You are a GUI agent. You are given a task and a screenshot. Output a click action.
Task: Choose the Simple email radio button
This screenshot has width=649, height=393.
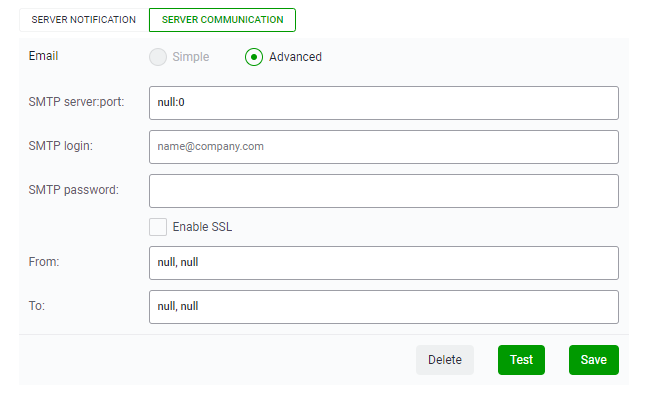158,57
